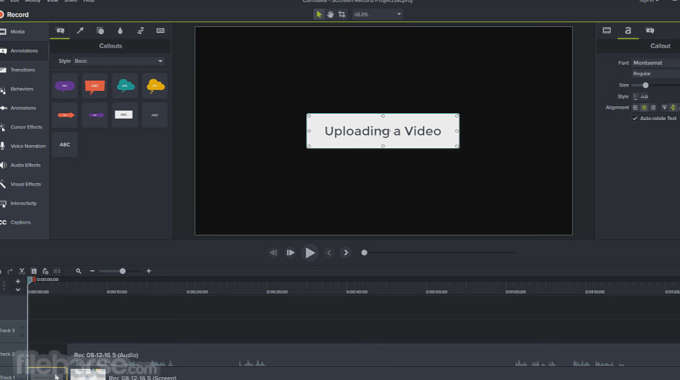Click the timeline playhead marker
Image resolution: width=680 pixels, height=380 pixels.
(30, 280)
